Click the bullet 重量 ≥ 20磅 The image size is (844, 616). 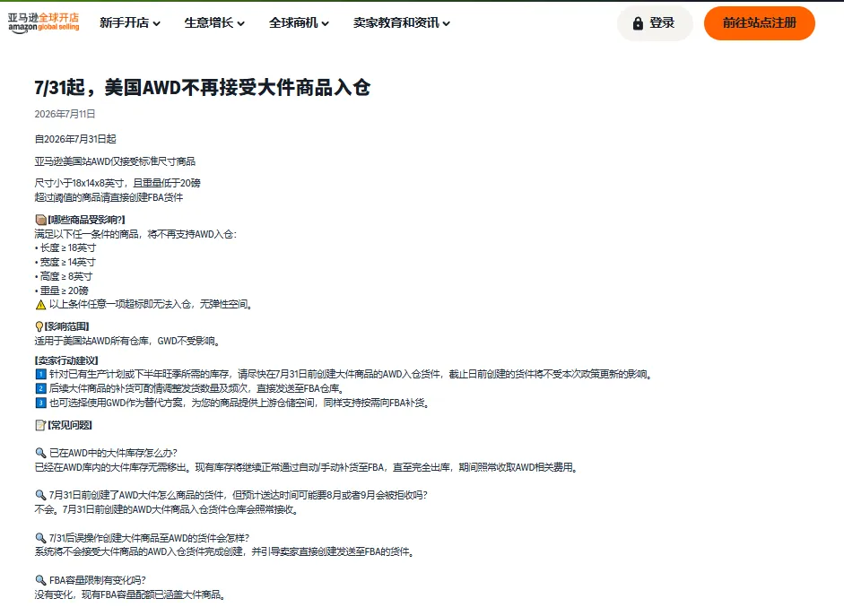pyautogui.click(x=61, y=291)
